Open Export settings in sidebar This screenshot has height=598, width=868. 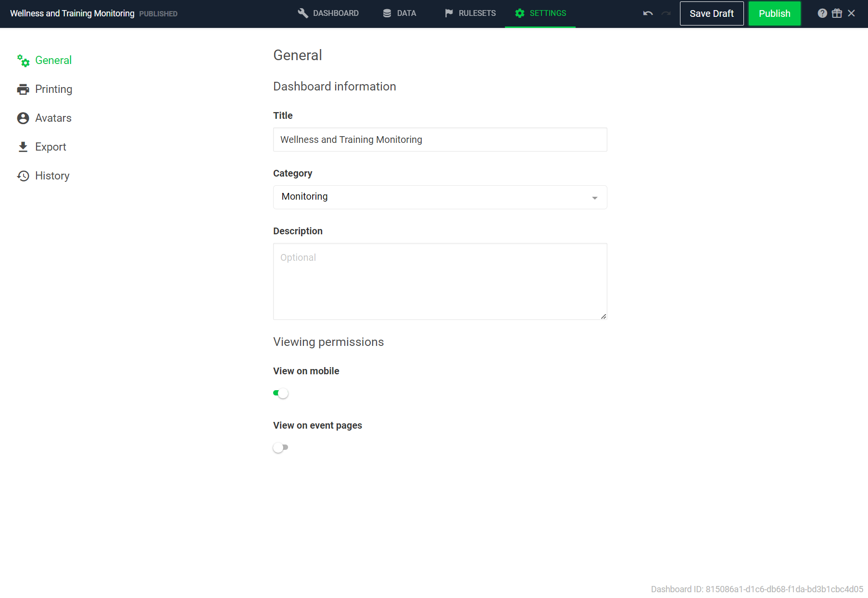coord(42,147)
